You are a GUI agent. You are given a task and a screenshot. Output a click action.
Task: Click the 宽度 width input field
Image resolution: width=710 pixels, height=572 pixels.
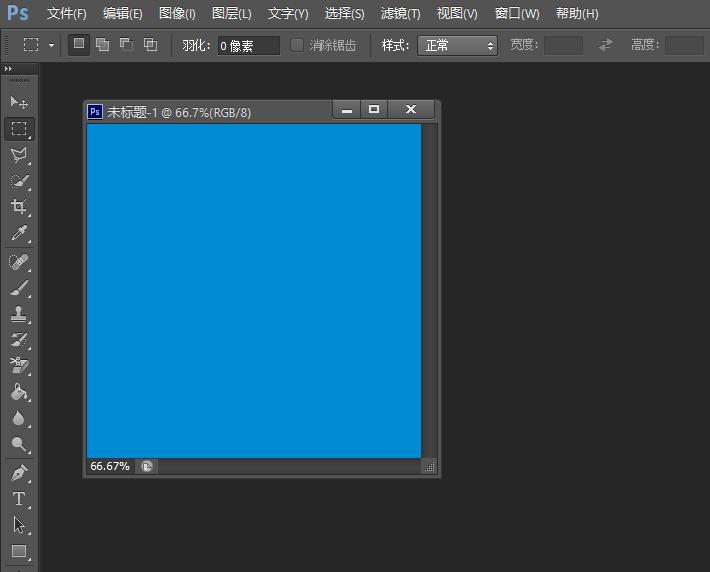coord(563,45)
